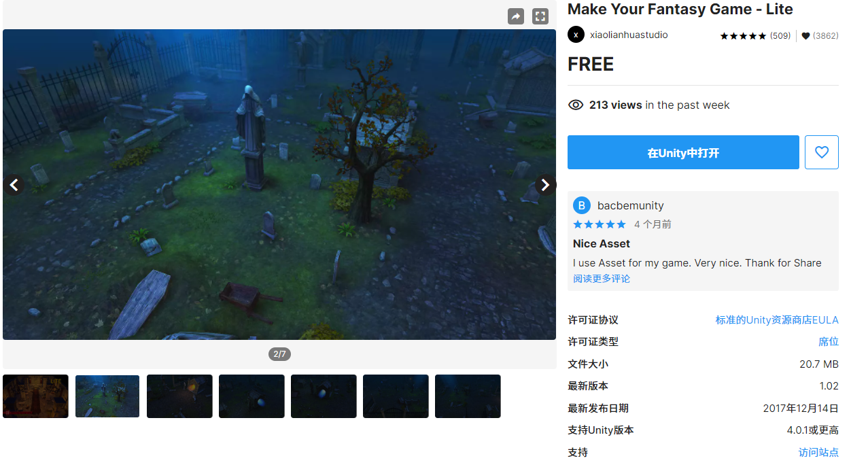Advance to next image with right arrow
The height and width of the screenshot is (467, 868).
[x=545, y=184]
